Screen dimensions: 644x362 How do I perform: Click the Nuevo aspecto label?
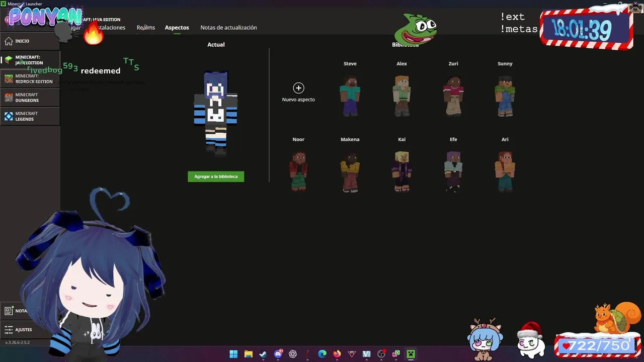pyautogui.click(x=298, y=100)
